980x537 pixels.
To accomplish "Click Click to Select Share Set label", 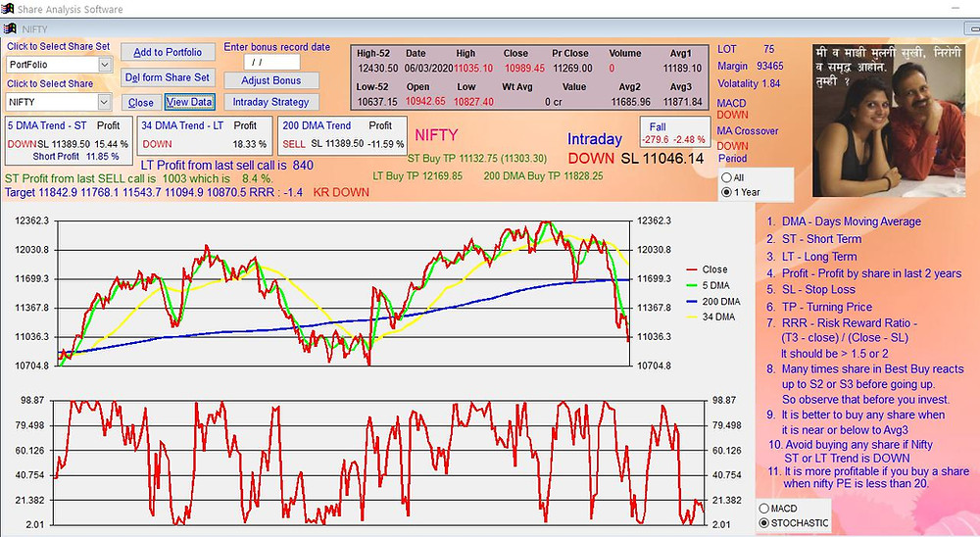I will coord(58,46).
